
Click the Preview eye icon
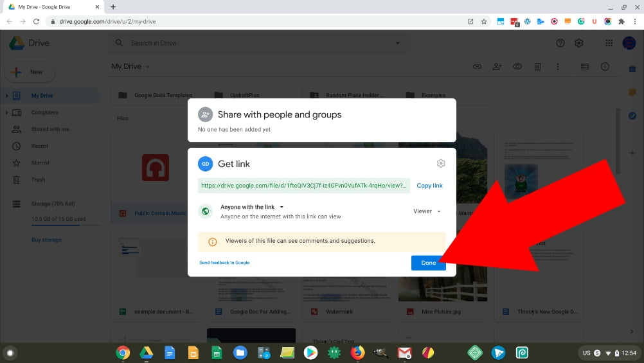pos(517,67)
